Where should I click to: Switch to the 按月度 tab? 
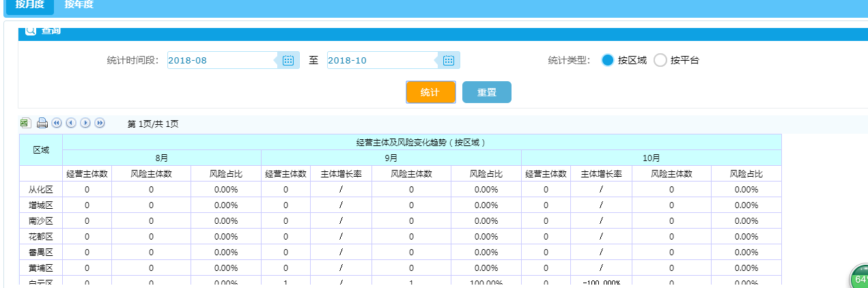click(x=29, y=5)
